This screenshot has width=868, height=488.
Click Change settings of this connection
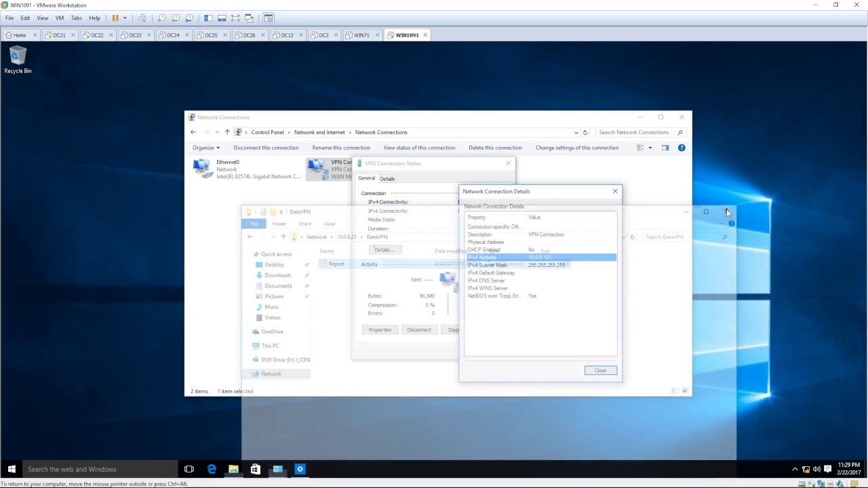577,148
